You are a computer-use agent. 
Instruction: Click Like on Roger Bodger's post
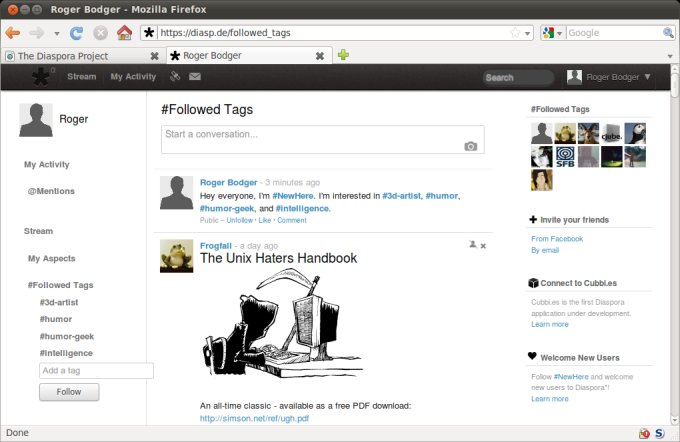(x=265, y=220)
